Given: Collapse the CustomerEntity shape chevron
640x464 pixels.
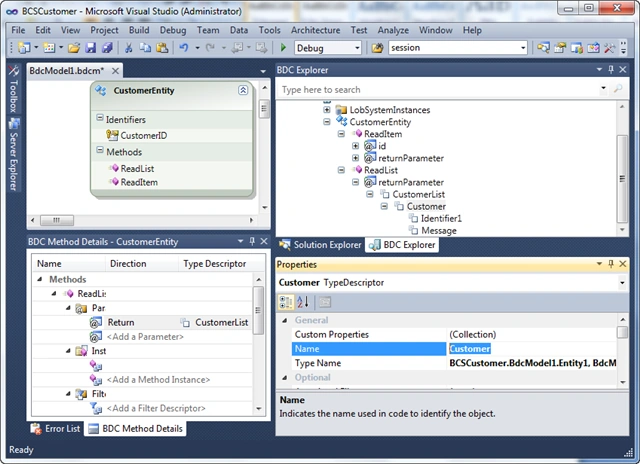Looking at the screenshot, I should coord(243,90).
